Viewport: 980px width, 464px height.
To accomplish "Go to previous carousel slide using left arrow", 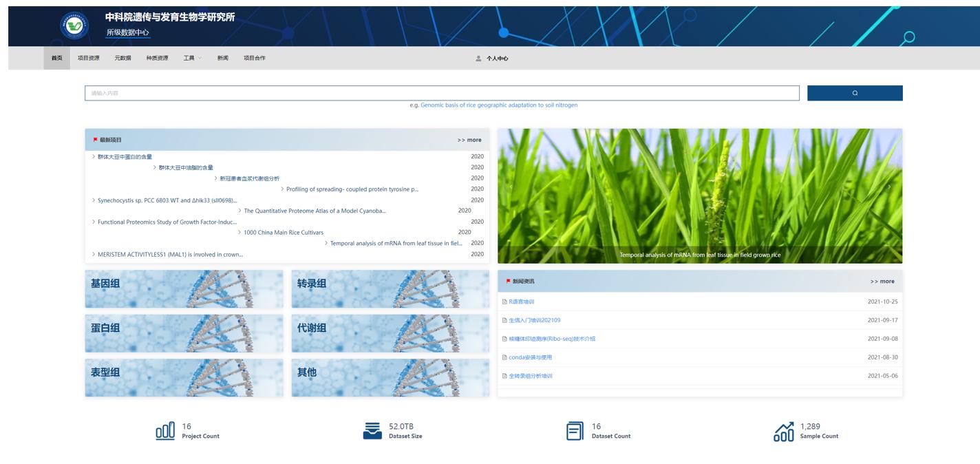I will point(511,187).
